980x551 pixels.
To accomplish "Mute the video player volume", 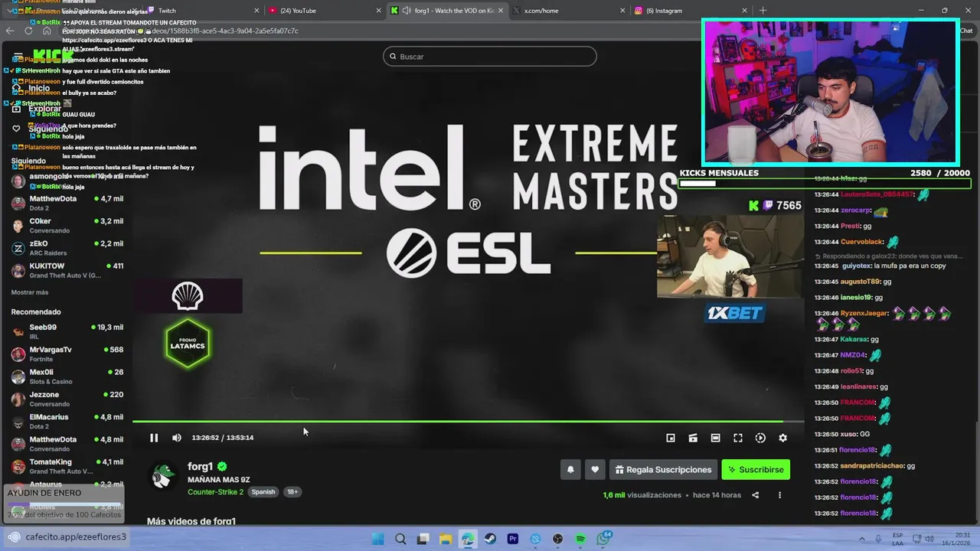I will click(x=177, y=438).
